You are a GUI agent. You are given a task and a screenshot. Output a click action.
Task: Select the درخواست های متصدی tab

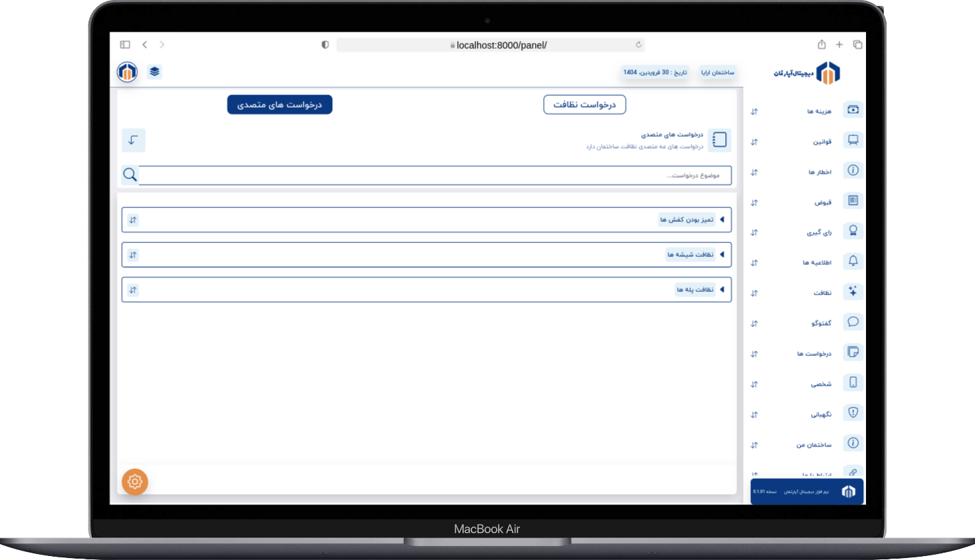[x=279, y=105]
